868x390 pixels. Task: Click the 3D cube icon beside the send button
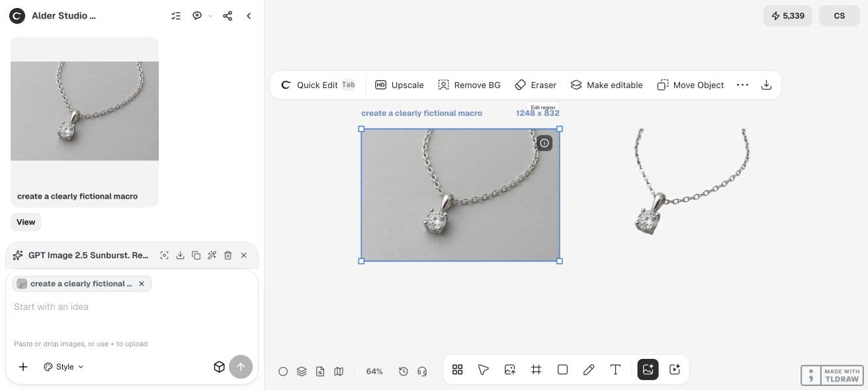point(219,367)
